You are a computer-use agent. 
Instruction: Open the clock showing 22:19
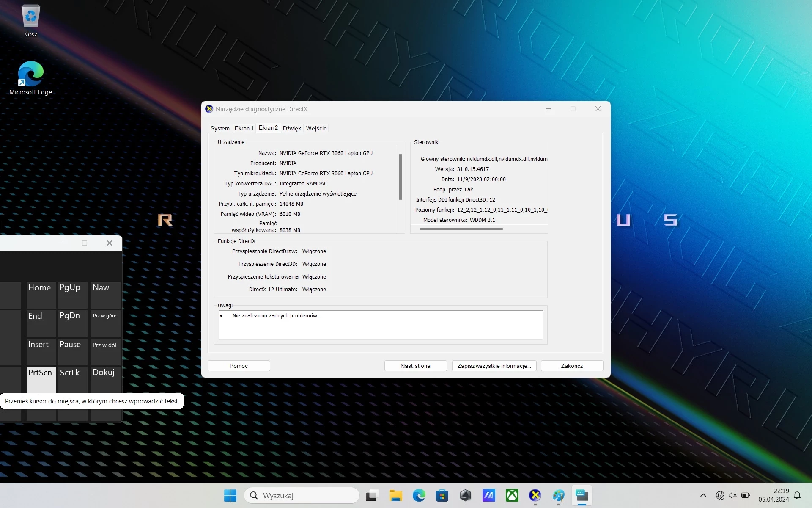point(774,495)
